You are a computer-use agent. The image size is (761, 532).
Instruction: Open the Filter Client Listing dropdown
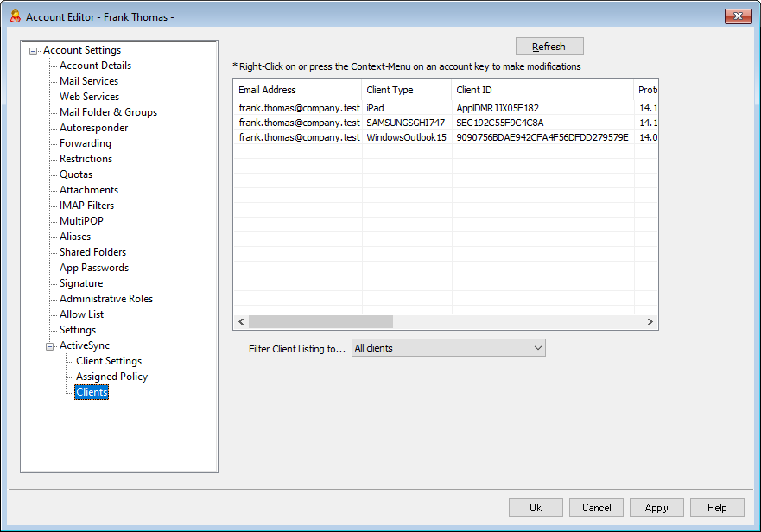click(448, 348)
